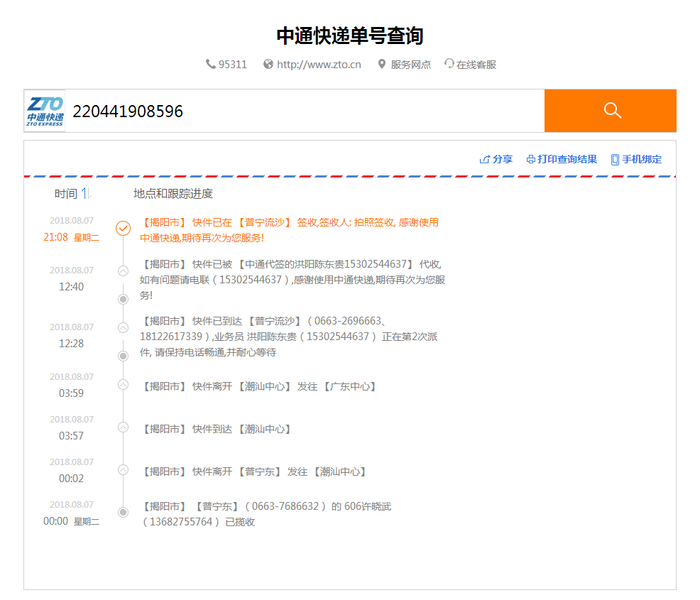The height and width of the screenshot is (600, 700).
Task: Click the 12:28 timeline up-arrow marker
Action: point(124,327)
